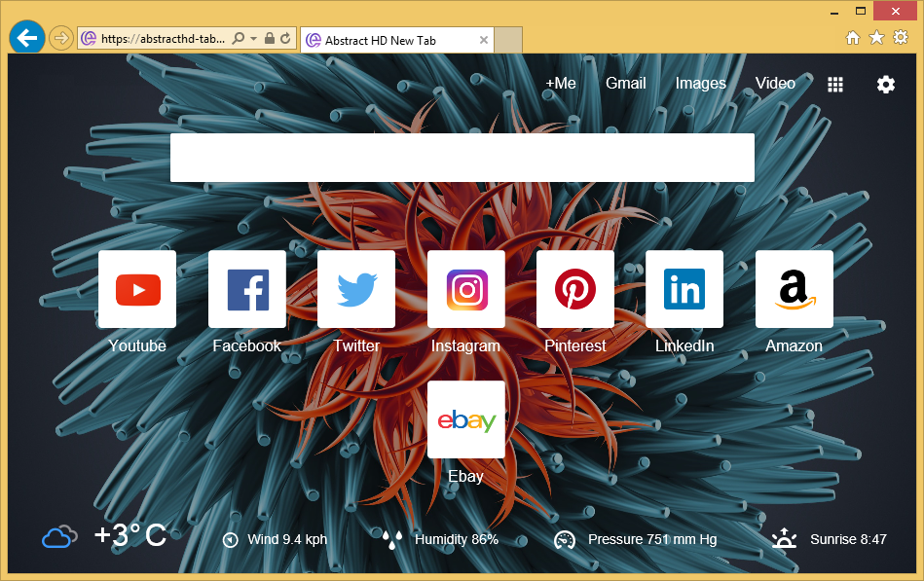Open the apps grid icon
Viewport: 924px width, 581px height.
tap(835, 85)
